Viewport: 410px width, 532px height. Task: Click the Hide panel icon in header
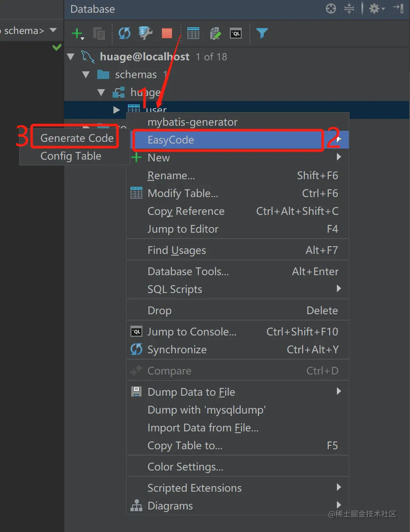(x=398, y=8)
